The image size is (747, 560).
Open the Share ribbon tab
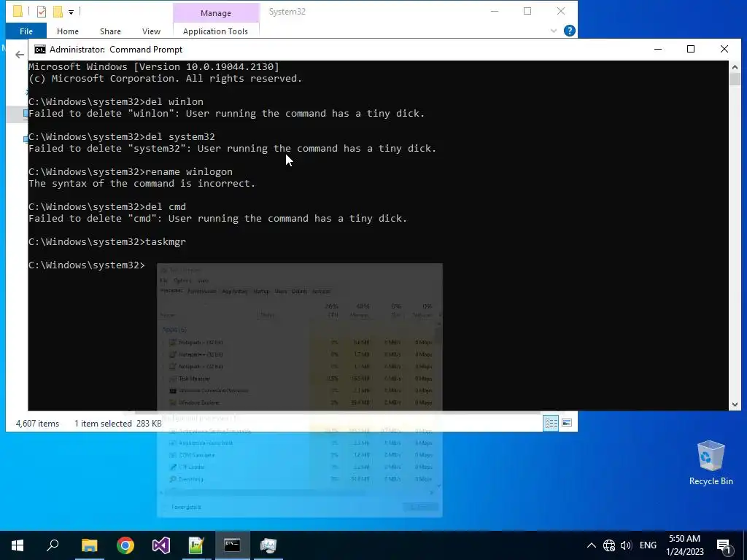(x=110, y=31)
